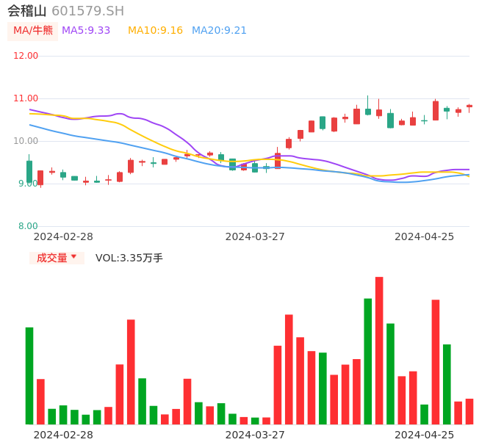The width and height of the screenshot is (504, 445).
Task: Click the 2024-03-27 date below the volume bars
Action: pyautogui.click(x=255, y=435)
